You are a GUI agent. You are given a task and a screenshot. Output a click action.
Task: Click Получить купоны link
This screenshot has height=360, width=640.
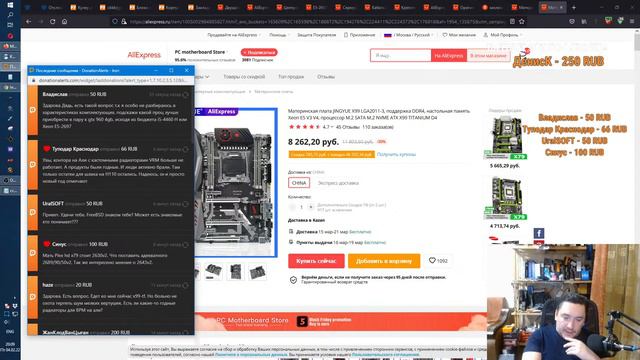396,154
